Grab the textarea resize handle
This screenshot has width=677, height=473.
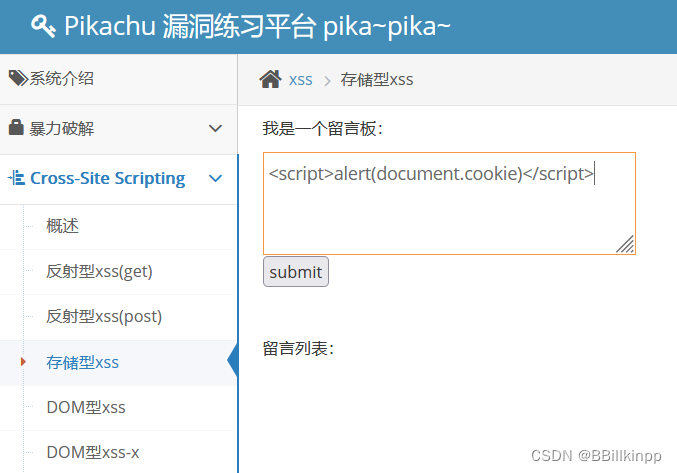point(625,244)
